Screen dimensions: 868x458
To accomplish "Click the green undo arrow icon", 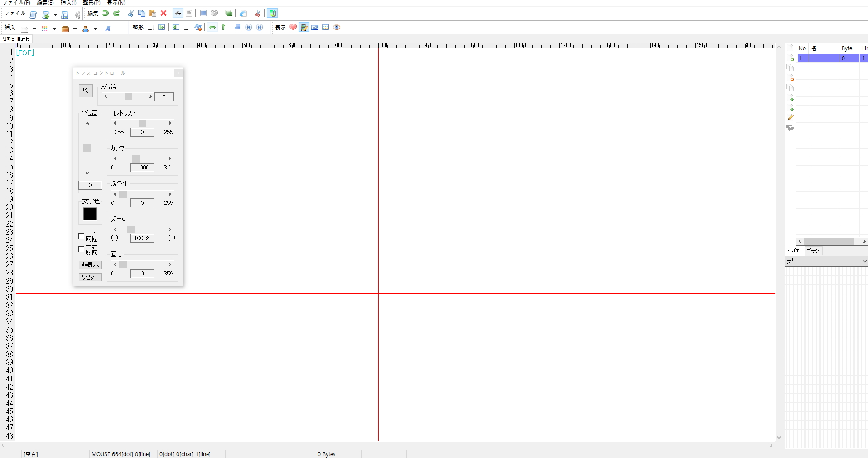I will [106, 14].
